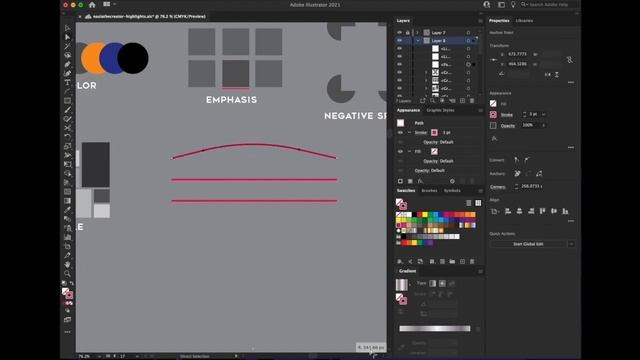
Task: Add new fill in Appearance panel
Action: (x=410, y=181)
